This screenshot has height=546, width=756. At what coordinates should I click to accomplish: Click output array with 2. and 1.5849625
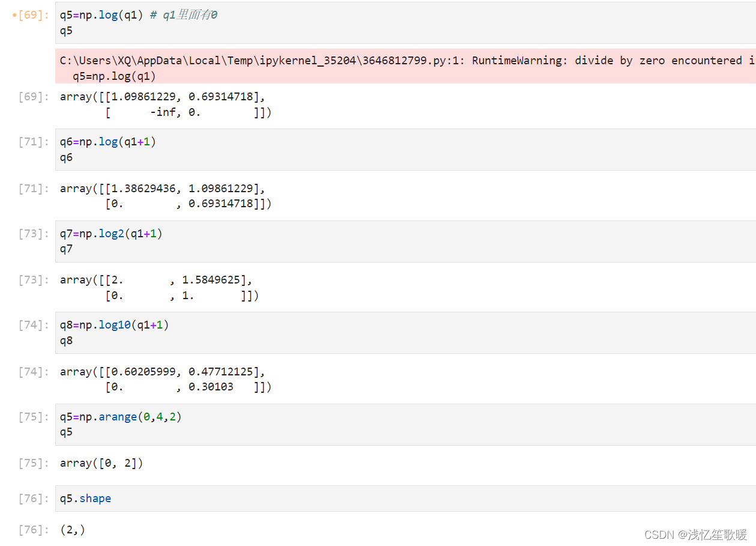(x=159, y=288)
